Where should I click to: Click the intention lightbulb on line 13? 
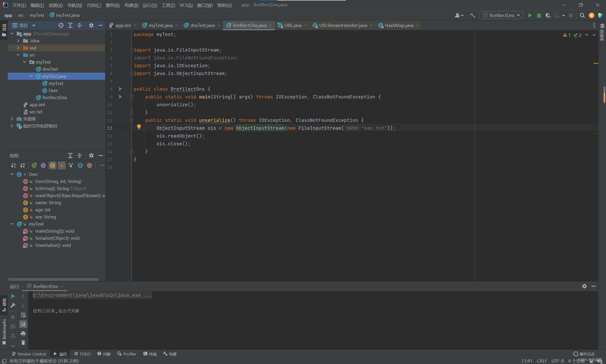[139, 127]
